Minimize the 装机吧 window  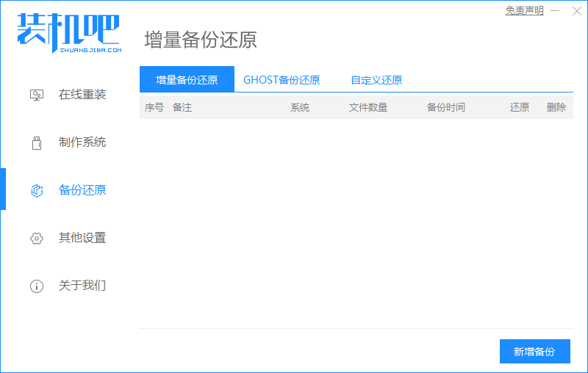point(556,11)
